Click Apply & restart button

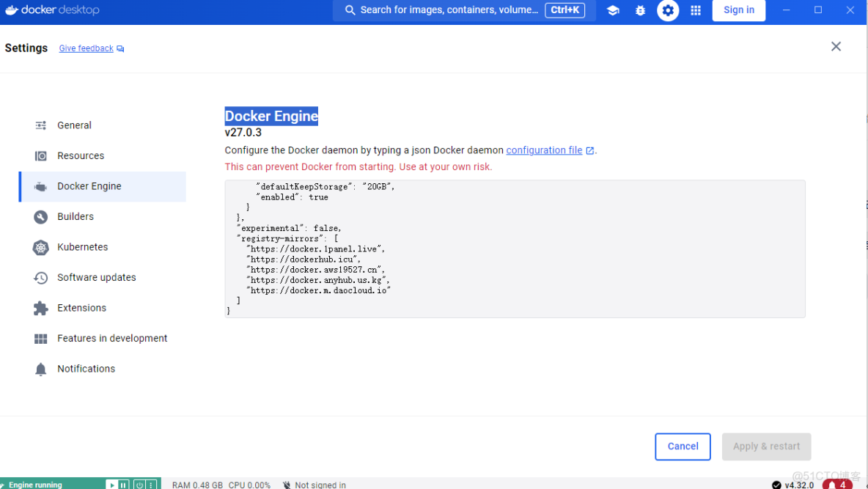click(766, 446)
